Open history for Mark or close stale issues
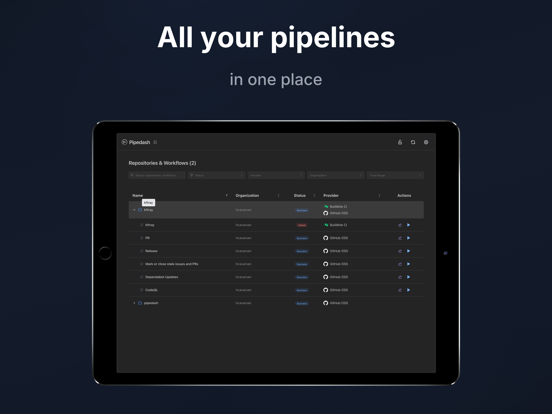Viewport: 552px width, 414px height. 400,264
